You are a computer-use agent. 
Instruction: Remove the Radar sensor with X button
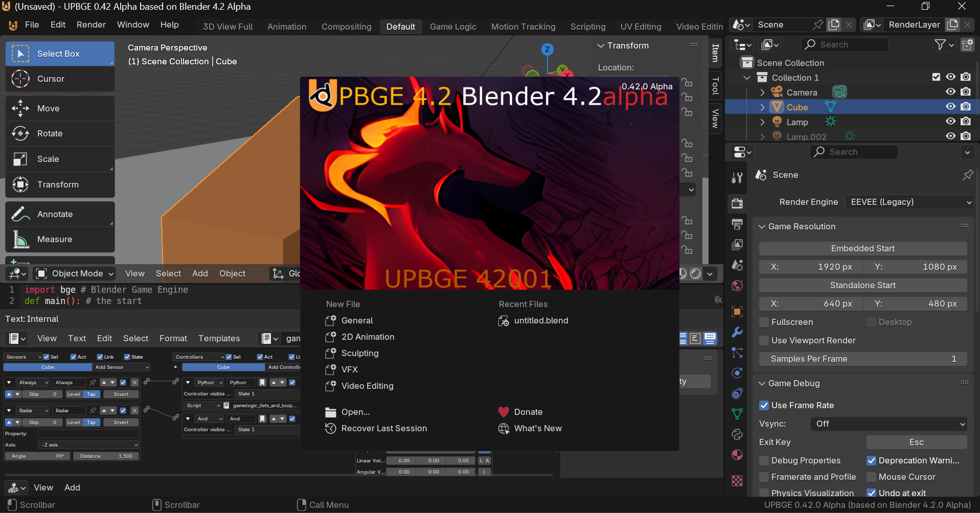click(134, 410)
